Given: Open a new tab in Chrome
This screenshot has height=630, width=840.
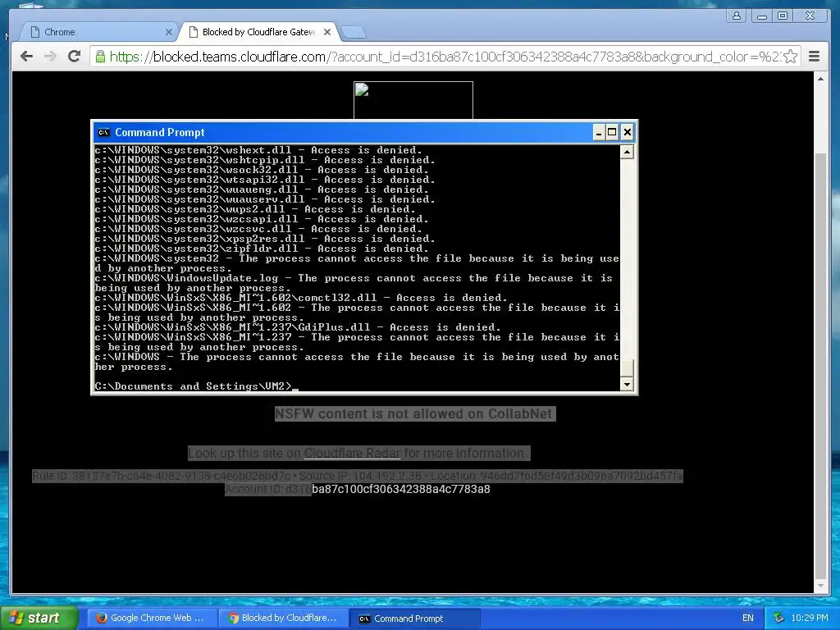Looking at the screenshot, I should pyautogui.click(x=354, y=33).
